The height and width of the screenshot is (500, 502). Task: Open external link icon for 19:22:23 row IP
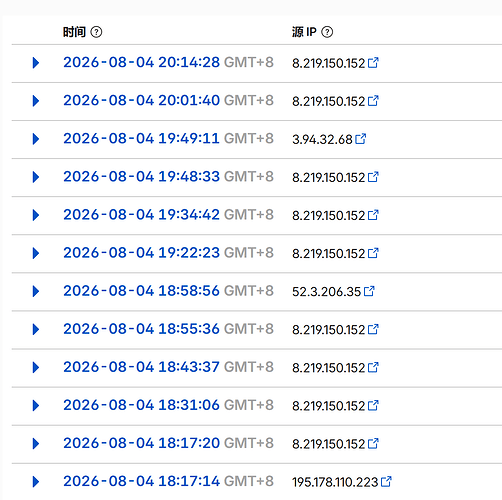pyautogui.click(x=373, y=253)
